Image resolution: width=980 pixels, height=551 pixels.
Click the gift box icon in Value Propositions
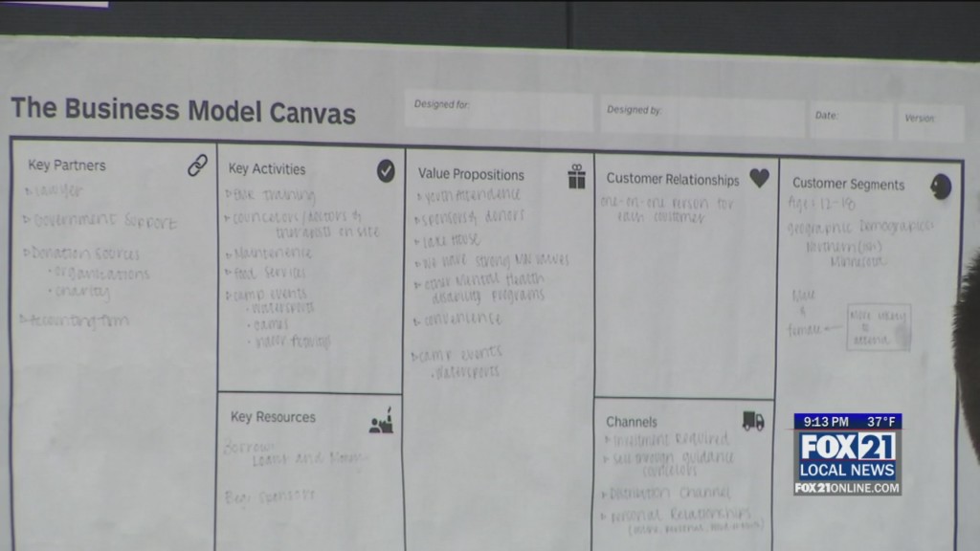[576, 176]
